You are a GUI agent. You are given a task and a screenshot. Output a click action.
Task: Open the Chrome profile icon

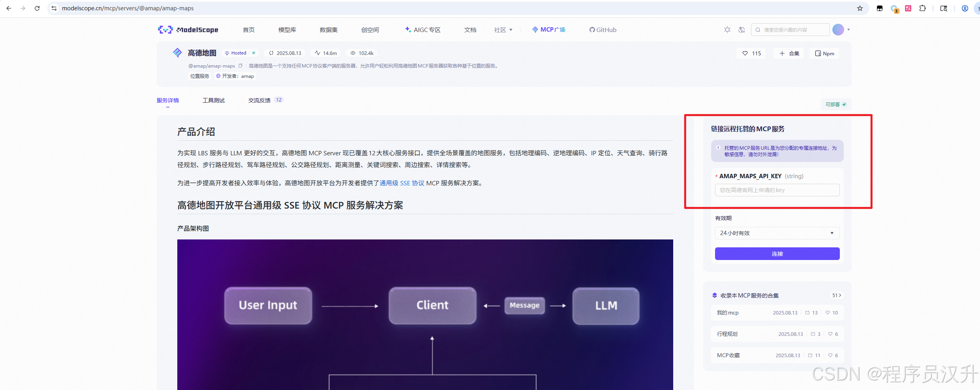[965, 8]
